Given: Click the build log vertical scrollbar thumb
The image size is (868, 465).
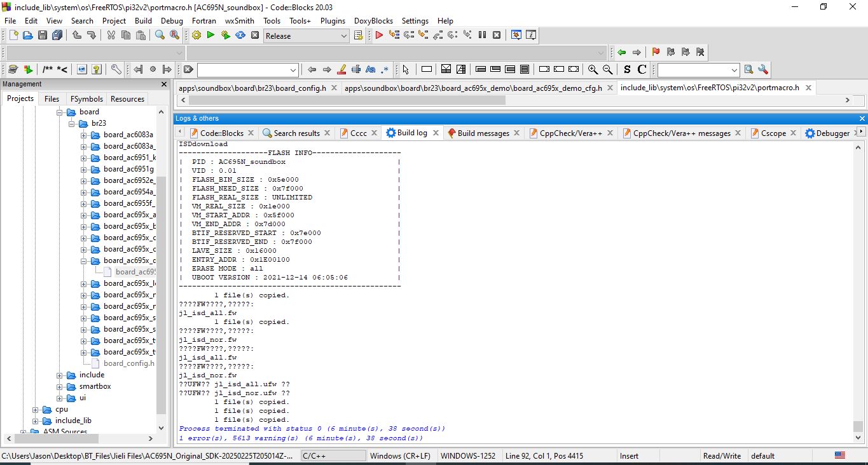Looking at the screenshot, I should pos(858,426).
